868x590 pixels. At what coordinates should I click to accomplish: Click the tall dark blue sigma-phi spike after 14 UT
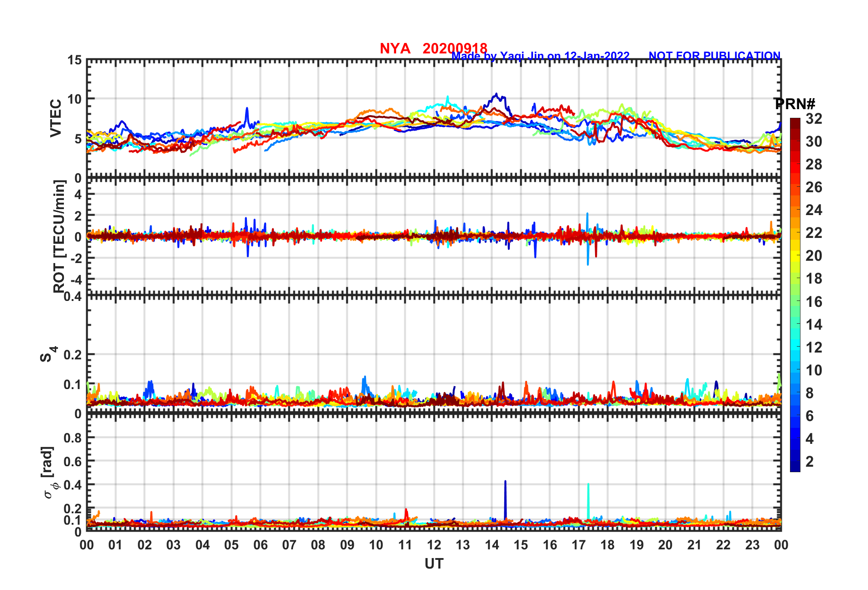tap(505, 500)
